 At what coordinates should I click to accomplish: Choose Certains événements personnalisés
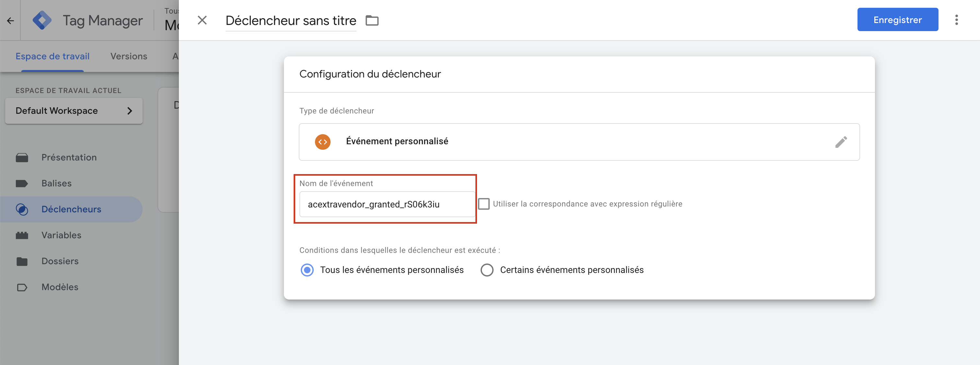click(x=486, y=270)
